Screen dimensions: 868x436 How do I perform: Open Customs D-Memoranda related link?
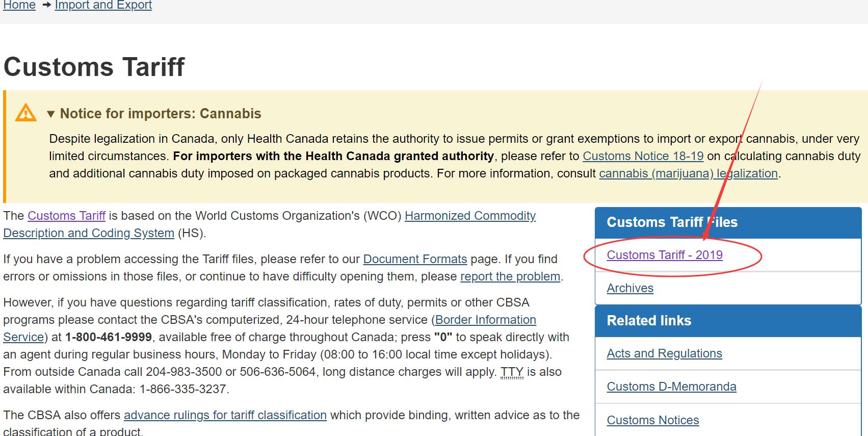pyautogui.click(x=671, y=387)
